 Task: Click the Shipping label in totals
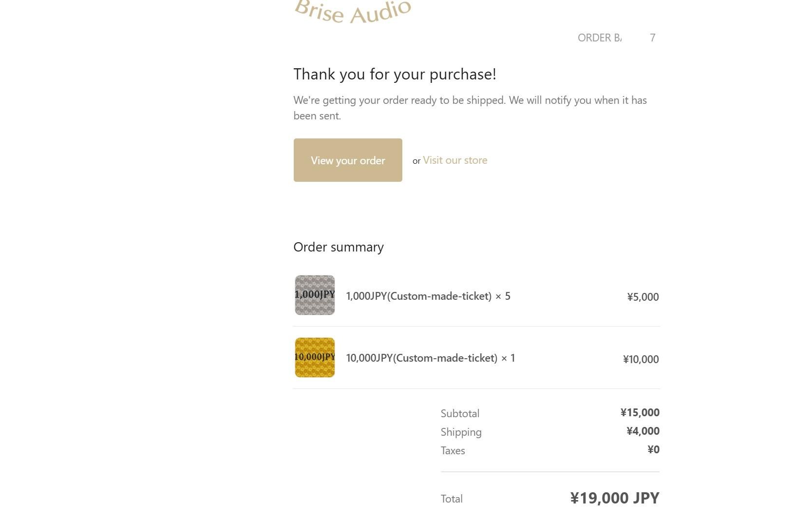coord(461,432)
